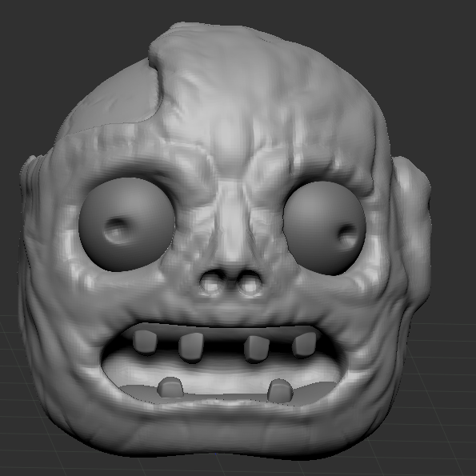Click the right eyeball sphere
Viewport: 476px width, 476px height.
point(324,228)
